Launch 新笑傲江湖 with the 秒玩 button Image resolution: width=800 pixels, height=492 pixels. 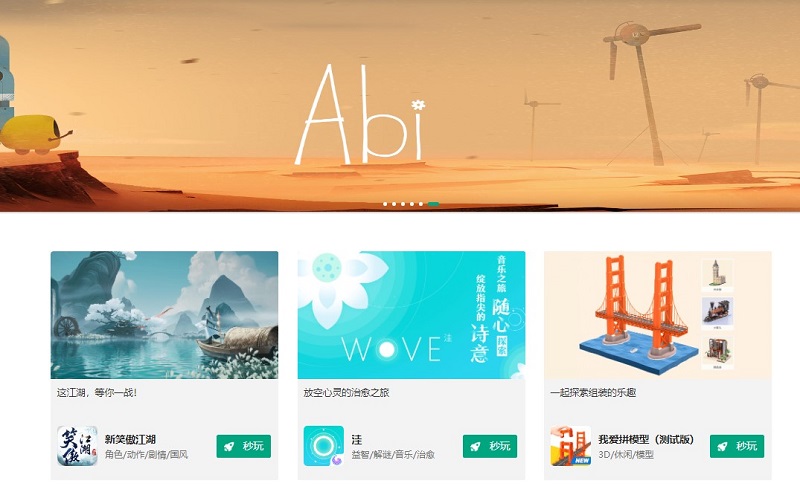click(x=243, y=446)
